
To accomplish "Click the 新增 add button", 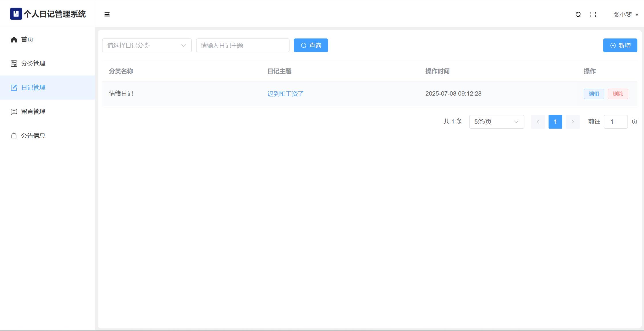I will pos(620,45).
